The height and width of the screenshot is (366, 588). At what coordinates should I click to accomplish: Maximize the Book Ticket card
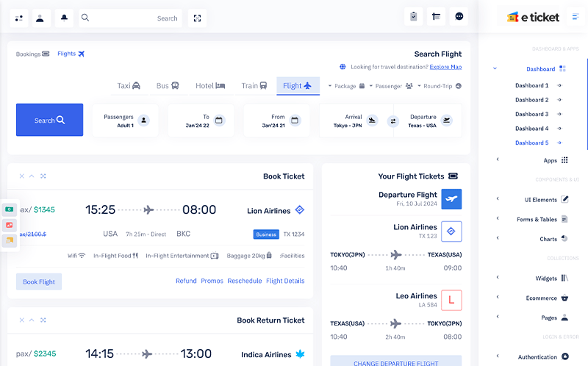pos(43,176)
